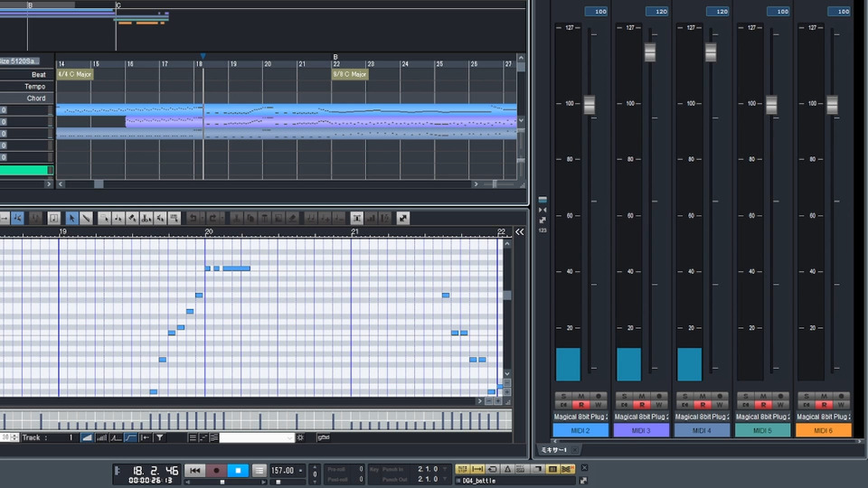Click the filter funnel icon in controller toolbar
Screen dimensions: 868x488
159,437
